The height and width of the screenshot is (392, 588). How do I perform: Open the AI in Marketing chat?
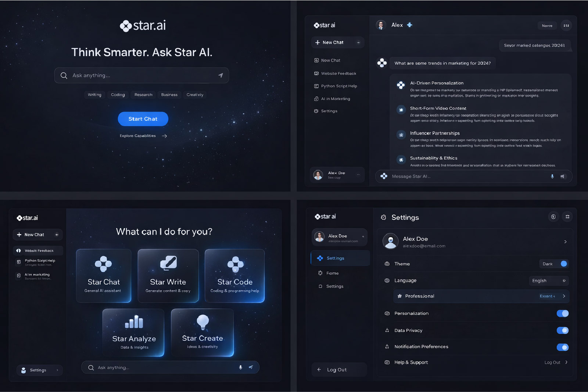(335, 98)
